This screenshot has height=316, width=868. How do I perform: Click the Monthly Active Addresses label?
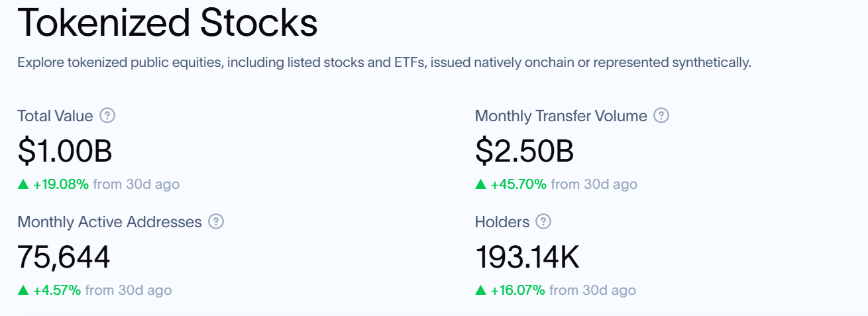click(x=109, y=222)
